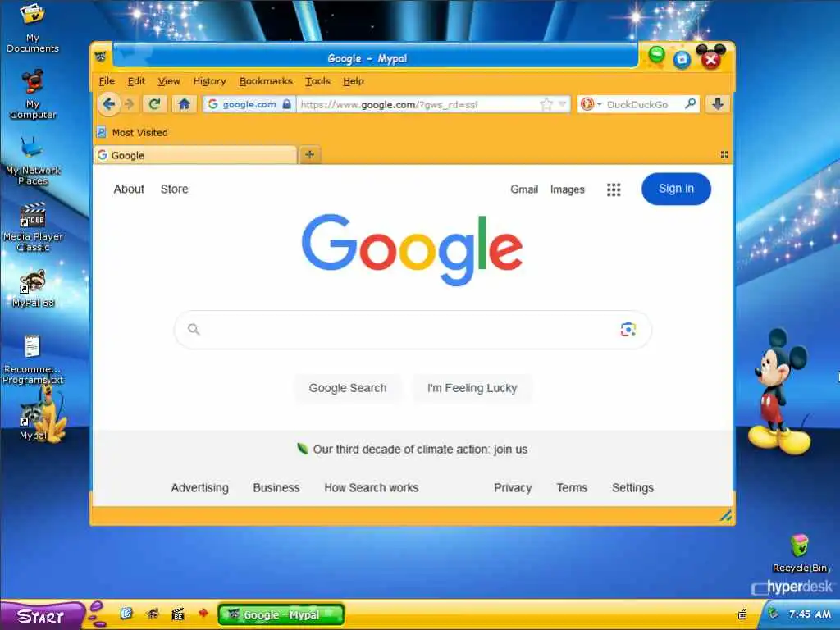840x630 pixels.
Task: Open the Google apps grid
Action: [x=614, y=189]
